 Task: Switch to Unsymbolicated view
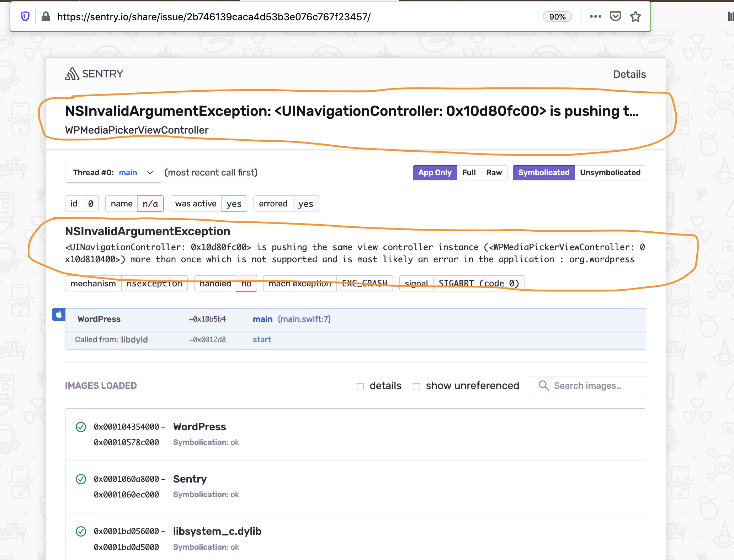point(610,173)
